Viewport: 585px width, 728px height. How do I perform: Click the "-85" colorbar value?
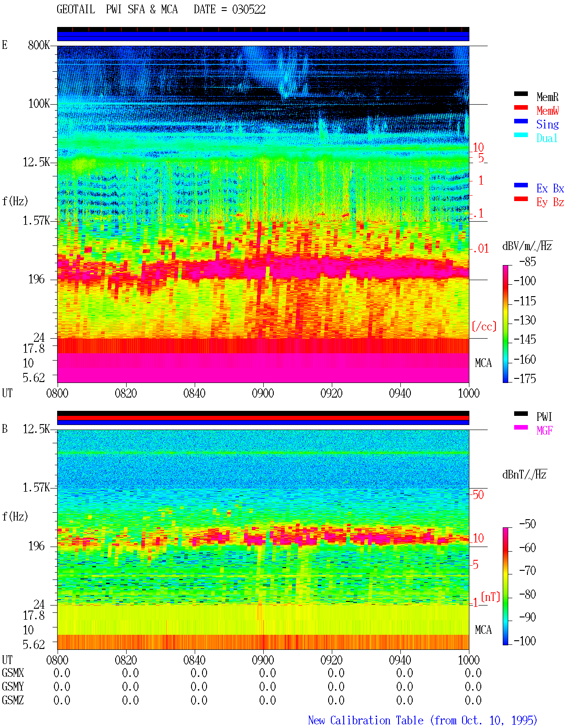[x=527, y=262]
